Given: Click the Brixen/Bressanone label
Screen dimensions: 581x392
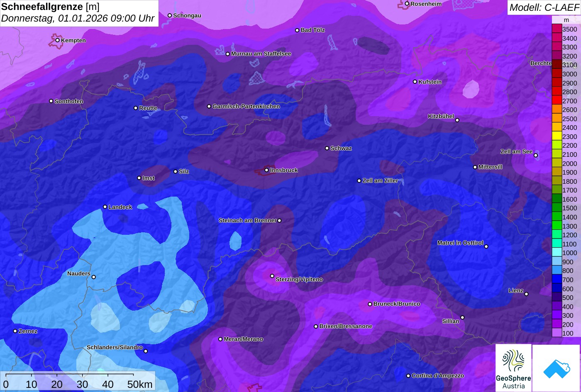Looking at the screenshot, I should (x=346, y=326).
